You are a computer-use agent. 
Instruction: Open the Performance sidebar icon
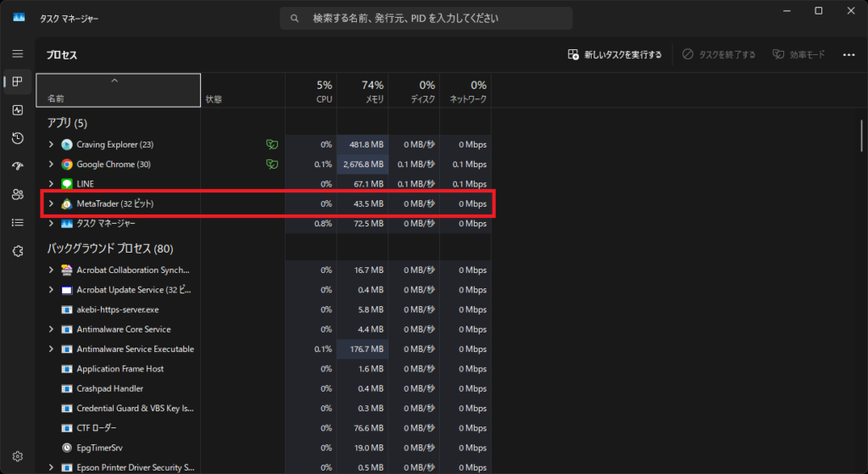18,110
